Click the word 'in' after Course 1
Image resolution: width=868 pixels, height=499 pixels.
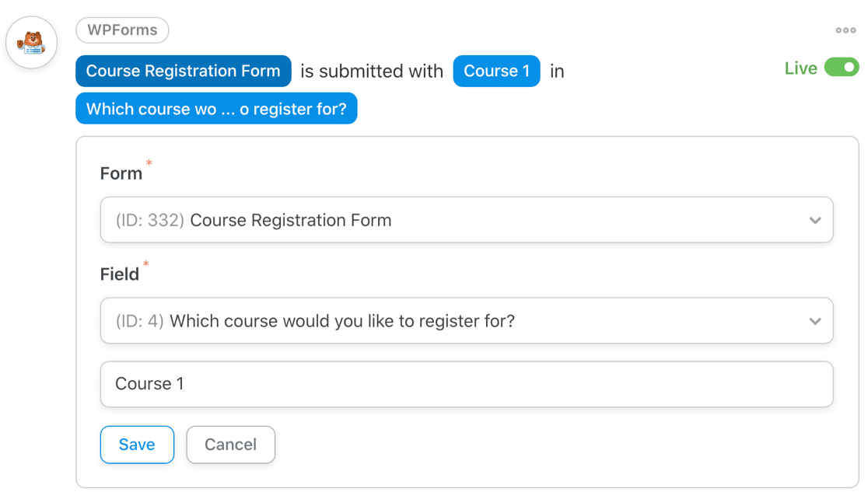(x=557, y=72)
